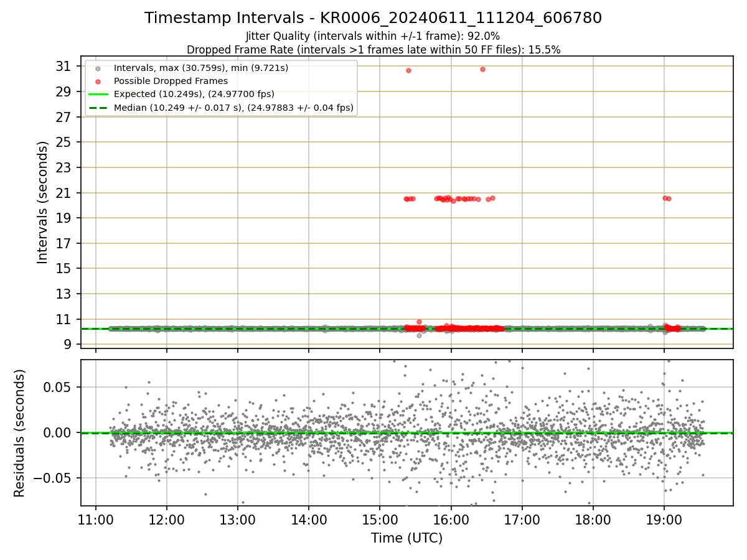Click the red point pair near 20.5s at 19:00
The height and width of the screenshot is (560, 747).
(x=667, y=198)
